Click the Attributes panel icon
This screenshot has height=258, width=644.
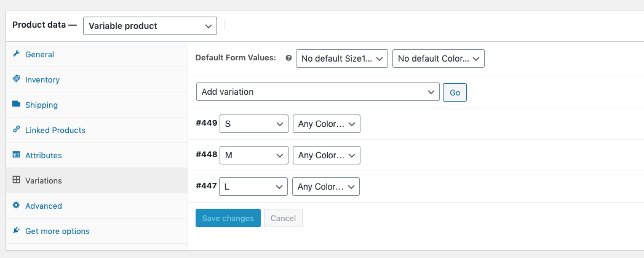(x=17, y=155)
